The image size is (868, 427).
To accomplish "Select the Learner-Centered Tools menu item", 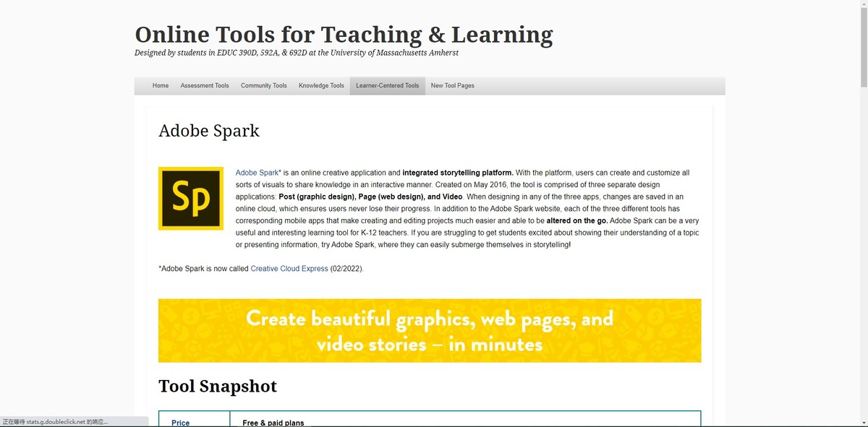I will tap(388, 86).
